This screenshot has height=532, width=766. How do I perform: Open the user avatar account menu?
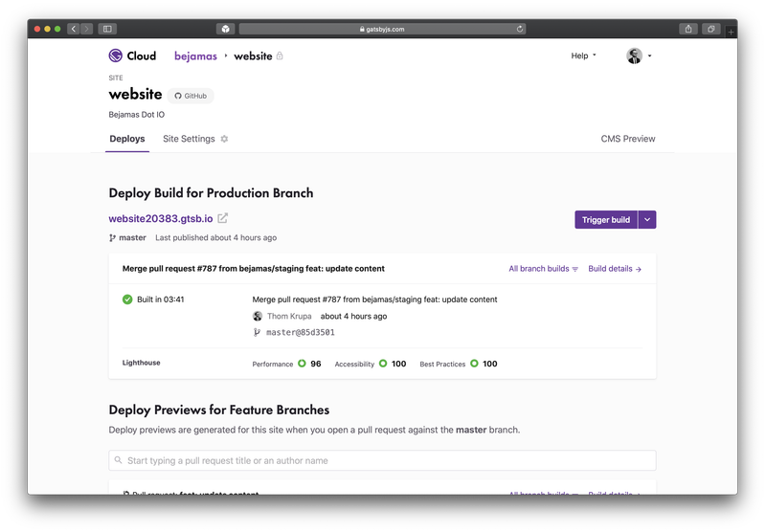[x=639, y=55]
